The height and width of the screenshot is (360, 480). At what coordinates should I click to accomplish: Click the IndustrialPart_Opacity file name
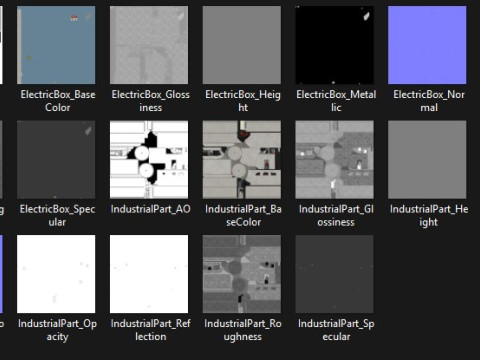[57, 330]
